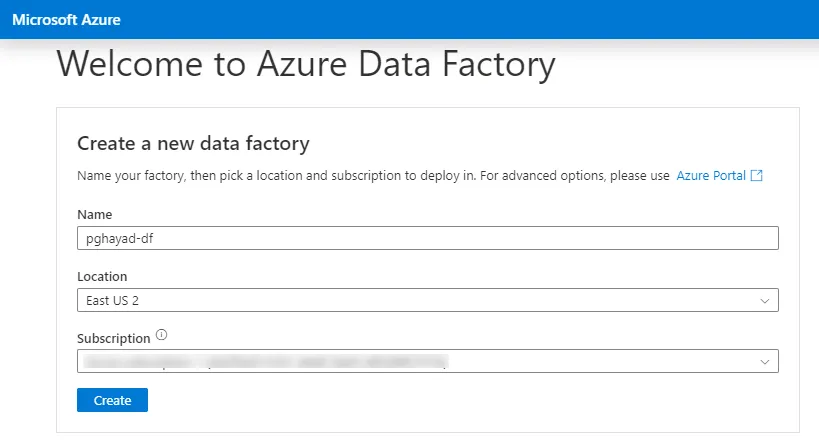Click the Subscription info icon

point(162,336)
